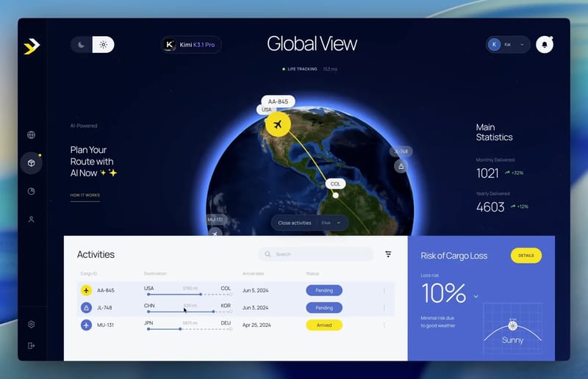Image resolution: width=588 pixels, height=379 pixels.
Task: Click the Activities search field
Action: [316, 254]
